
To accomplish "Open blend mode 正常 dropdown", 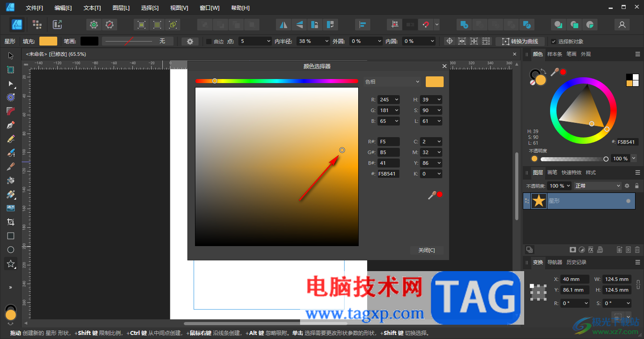I will tap(598, 186).
